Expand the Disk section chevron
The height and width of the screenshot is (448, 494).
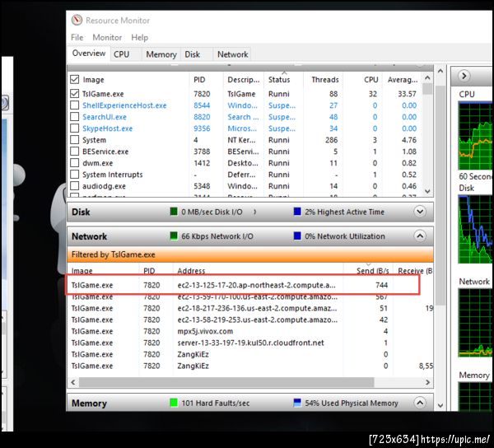(x=420, y=212)
